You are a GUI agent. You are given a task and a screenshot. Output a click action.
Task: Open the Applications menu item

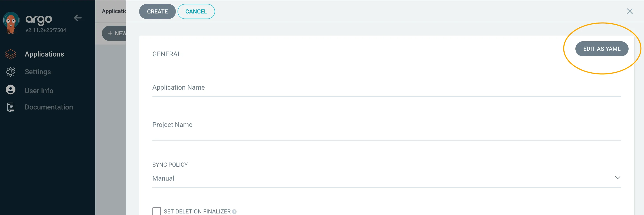44,54
